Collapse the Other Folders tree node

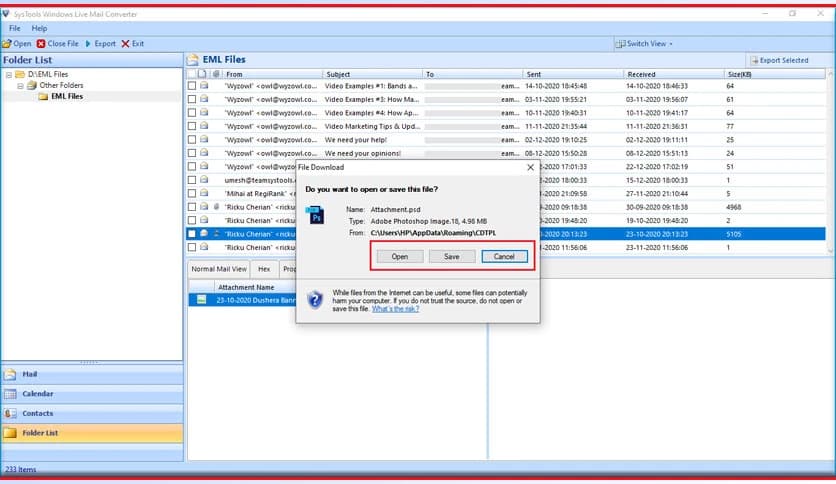20,86
